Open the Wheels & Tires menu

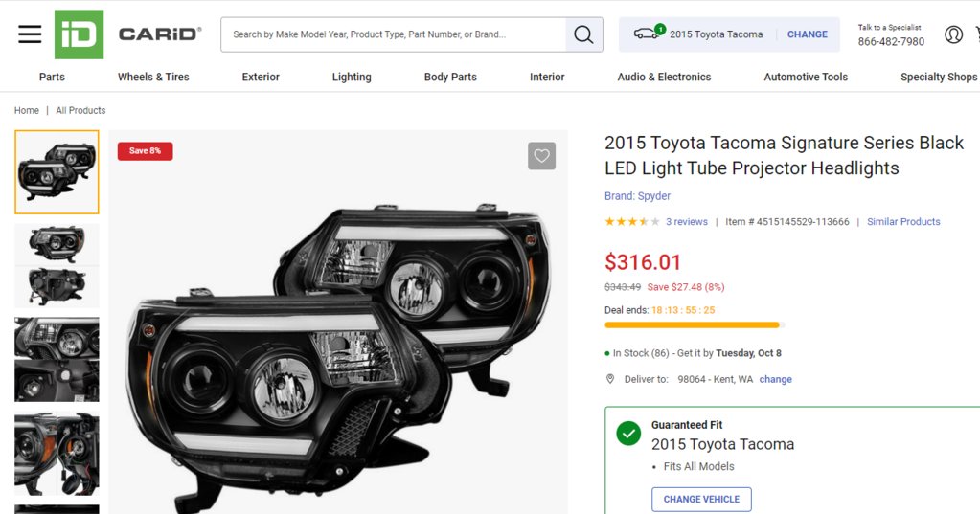(153, 77)
